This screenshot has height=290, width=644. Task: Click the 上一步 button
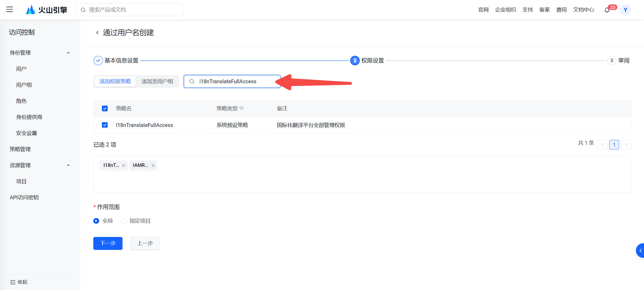pyautogui.click(x=145, y=243)
